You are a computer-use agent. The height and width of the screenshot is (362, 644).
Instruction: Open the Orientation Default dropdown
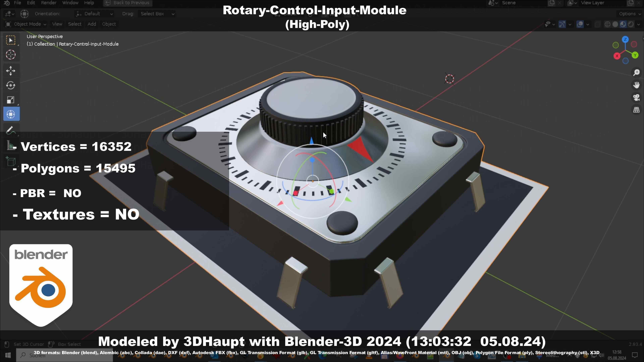pos(94,14)
